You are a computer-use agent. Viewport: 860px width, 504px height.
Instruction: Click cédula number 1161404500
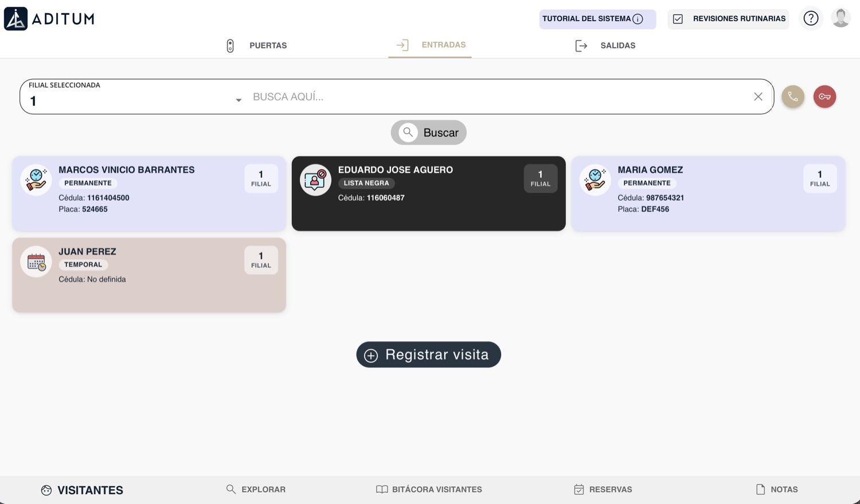(x=108, y=198)
